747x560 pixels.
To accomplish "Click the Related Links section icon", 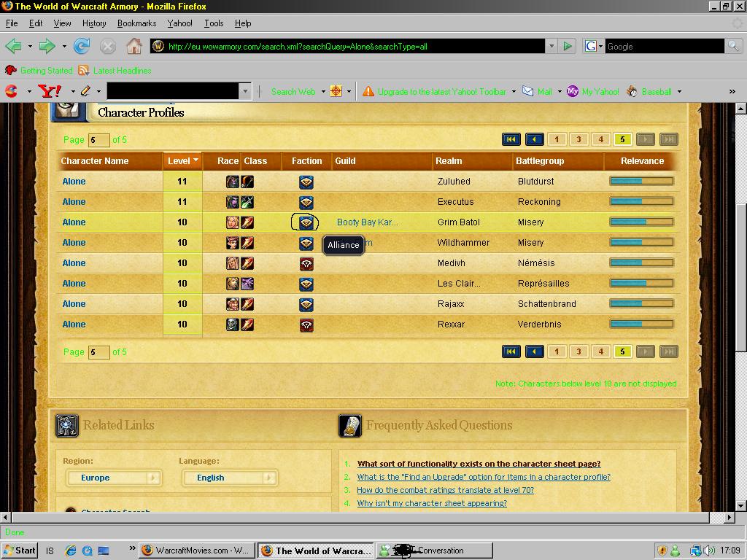I will (67, 425).
